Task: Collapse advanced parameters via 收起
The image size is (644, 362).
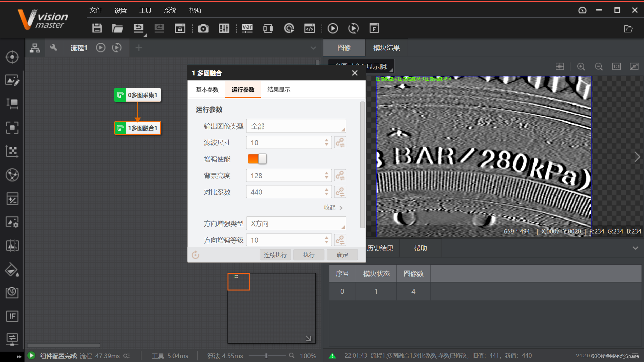Action: 330,207
